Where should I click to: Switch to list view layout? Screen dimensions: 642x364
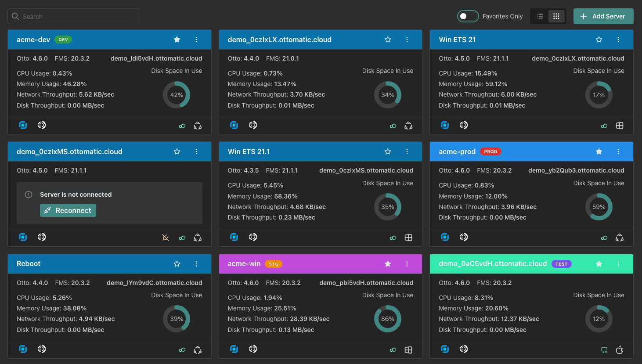[x=540, y=16]
